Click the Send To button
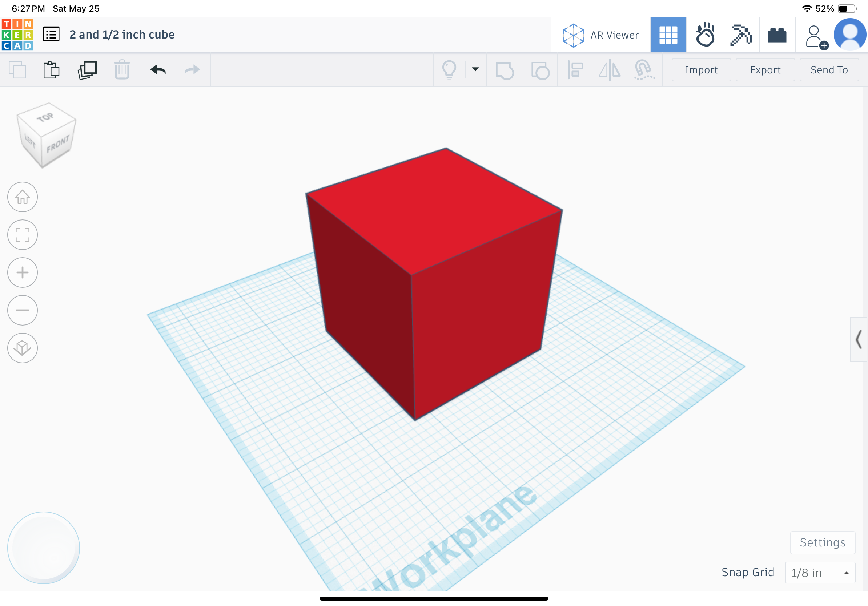Viewport: 868px width, 606px height. [x=829, y=70]
